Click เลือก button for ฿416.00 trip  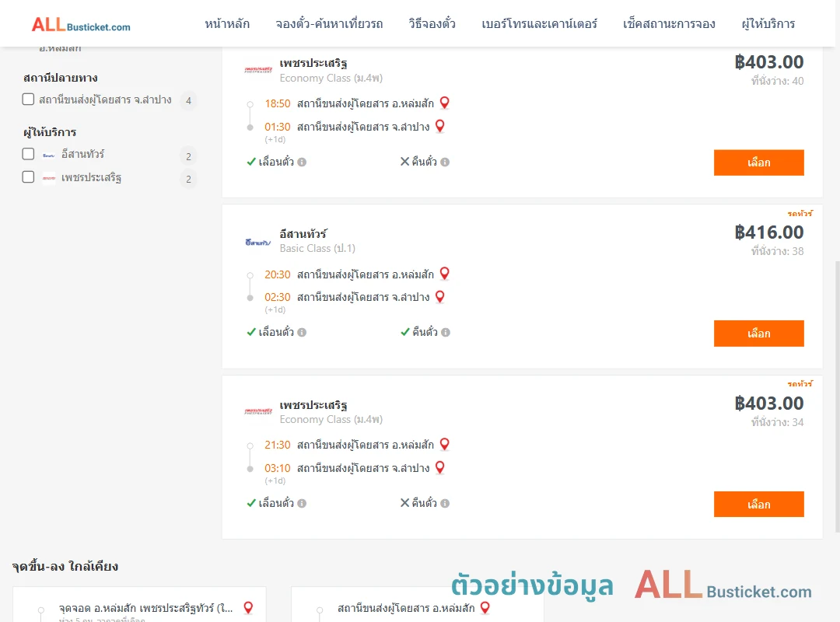758,334
